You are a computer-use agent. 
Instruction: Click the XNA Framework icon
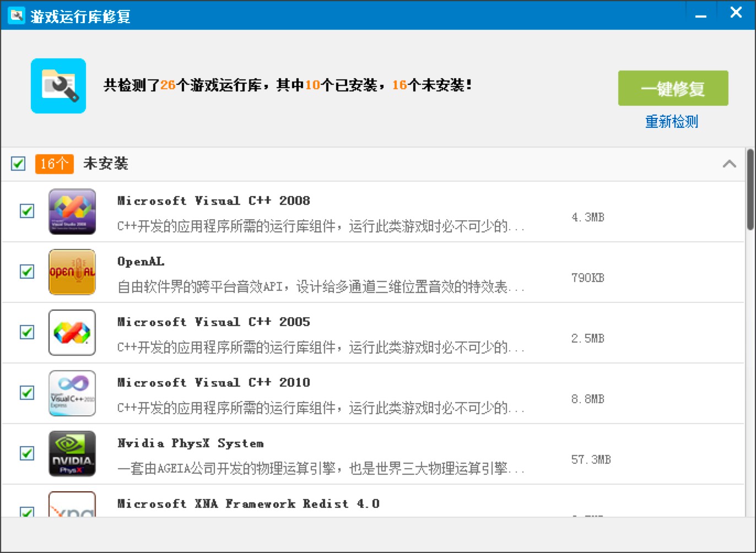[72, 504]
